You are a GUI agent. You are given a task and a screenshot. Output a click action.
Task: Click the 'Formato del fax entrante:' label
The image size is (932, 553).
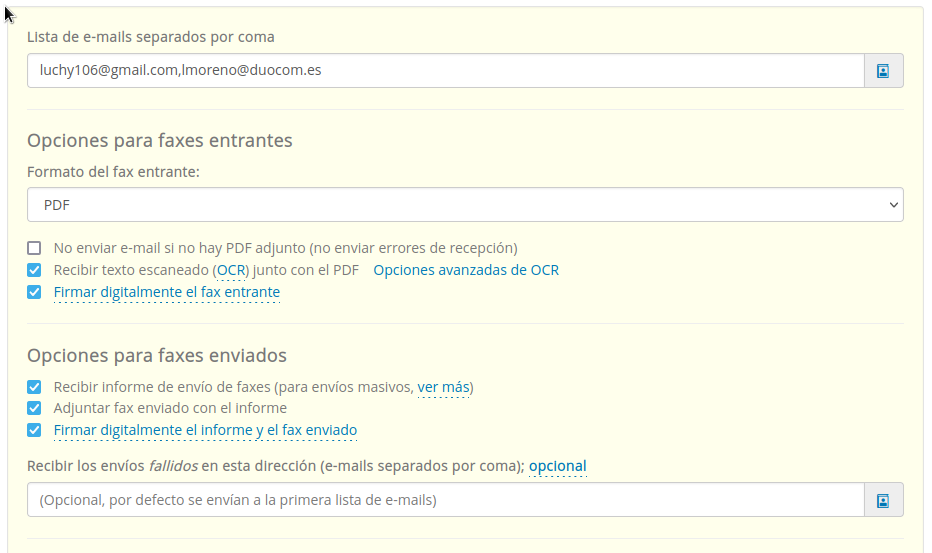[113, 172]
